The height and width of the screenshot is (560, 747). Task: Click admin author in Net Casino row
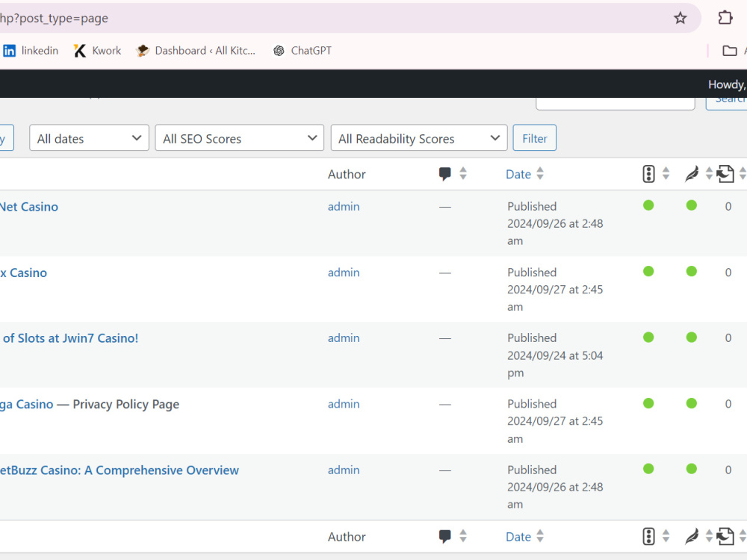(x=344, y=207)
